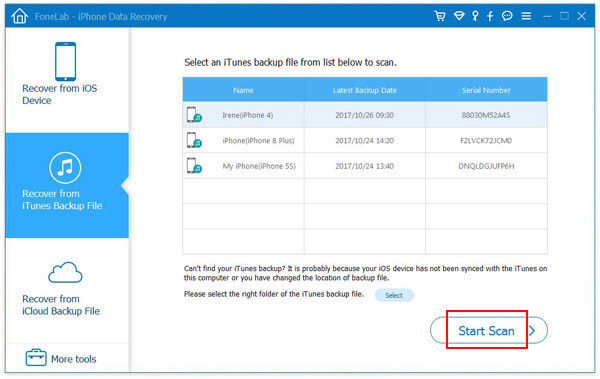Click serial number 88030M52A4S
This screenshot has height=379, width=600.
pyautogui.click(x=486, y=115)
